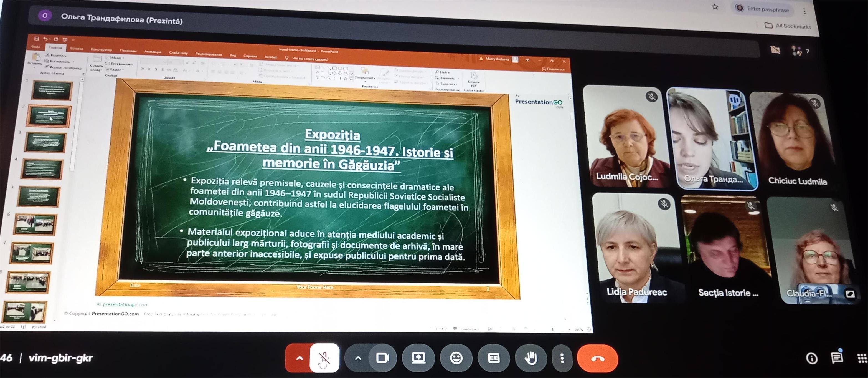Click the Enter passphrase profile chip
868x378 pixels.
[x=763, y=9]
